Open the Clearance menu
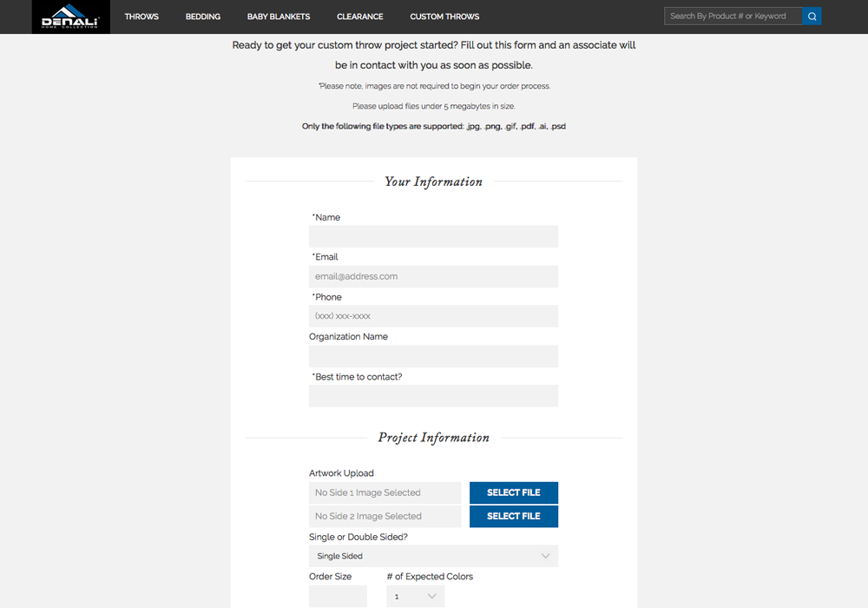 [x=360, y=17]
